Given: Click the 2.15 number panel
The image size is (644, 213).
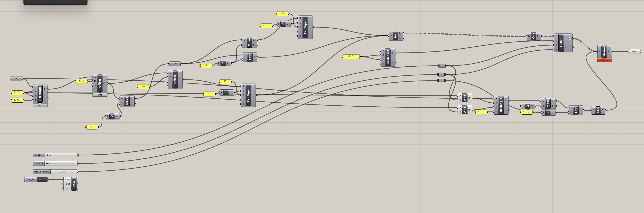Looking at the screenshot, I should click(266, 26).
